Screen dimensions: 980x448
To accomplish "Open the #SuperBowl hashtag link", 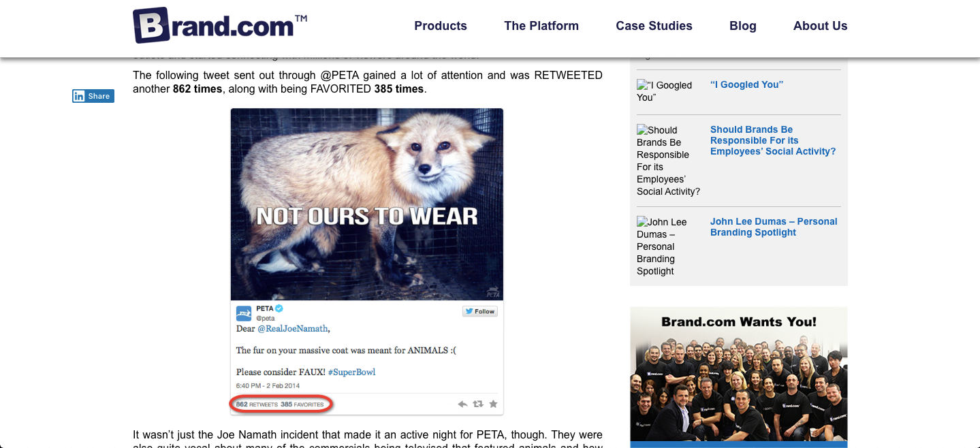I will coord(351,372).
